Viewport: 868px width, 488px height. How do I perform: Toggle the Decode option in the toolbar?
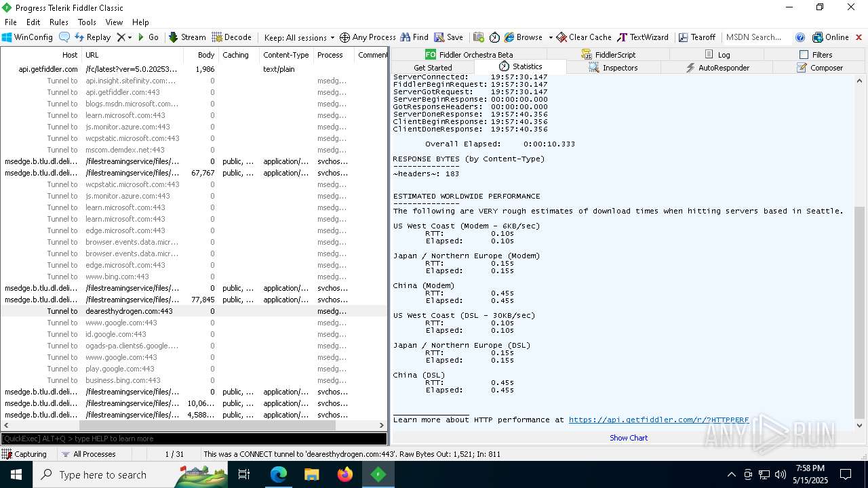232,37
